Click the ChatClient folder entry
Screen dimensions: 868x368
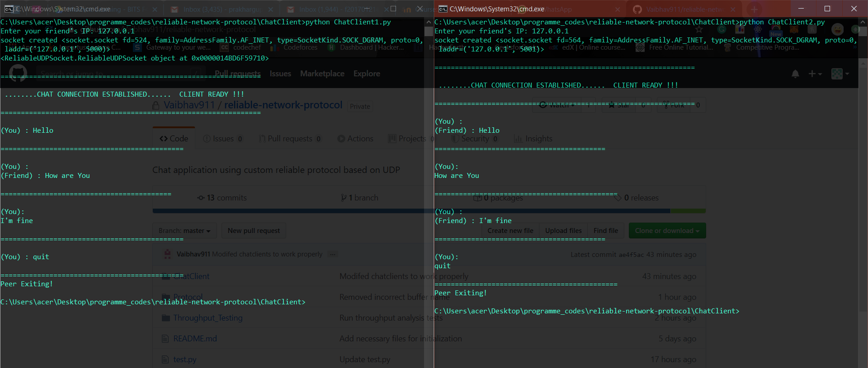point(191,276)
